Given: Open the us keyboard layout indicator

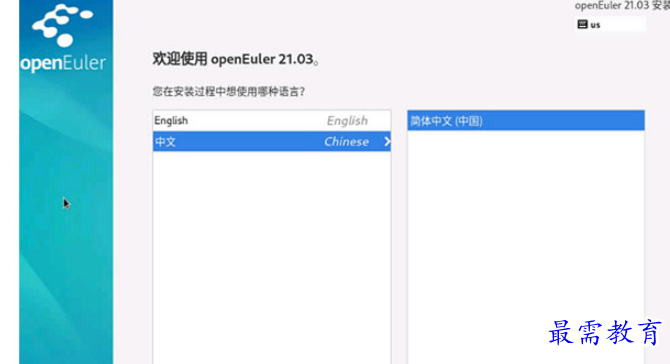Looking at the screenshot, I should point(610,24).
